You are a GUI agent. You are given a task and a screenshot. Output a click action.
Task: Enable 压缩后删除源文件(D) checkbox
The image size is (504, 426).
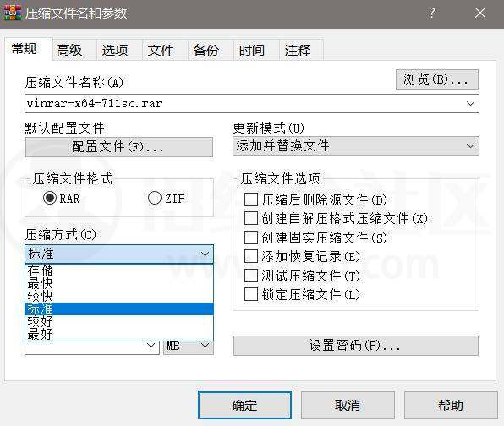click(251, 199)
